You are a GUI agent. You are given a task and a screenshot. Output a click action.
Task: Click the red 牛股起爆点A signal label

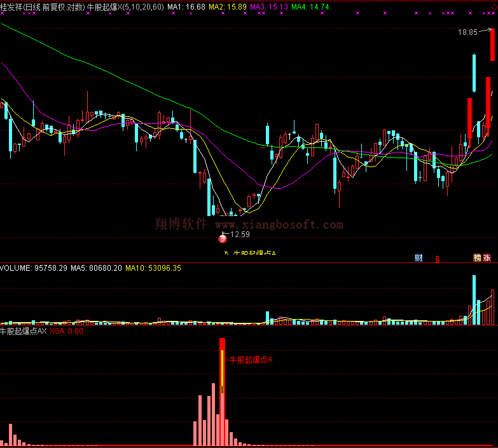click(x=251, y=360)
